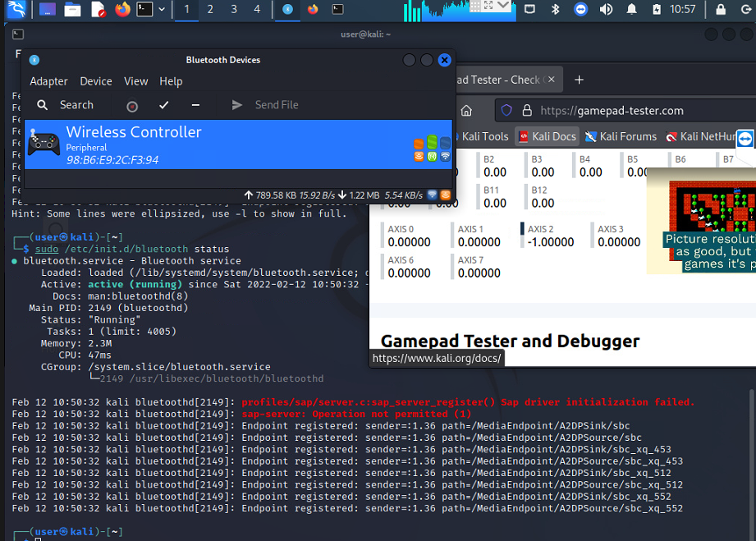756x541 pixels.
Task: Click the gamepad-tester.com address bar
Action: click(627, 111)
